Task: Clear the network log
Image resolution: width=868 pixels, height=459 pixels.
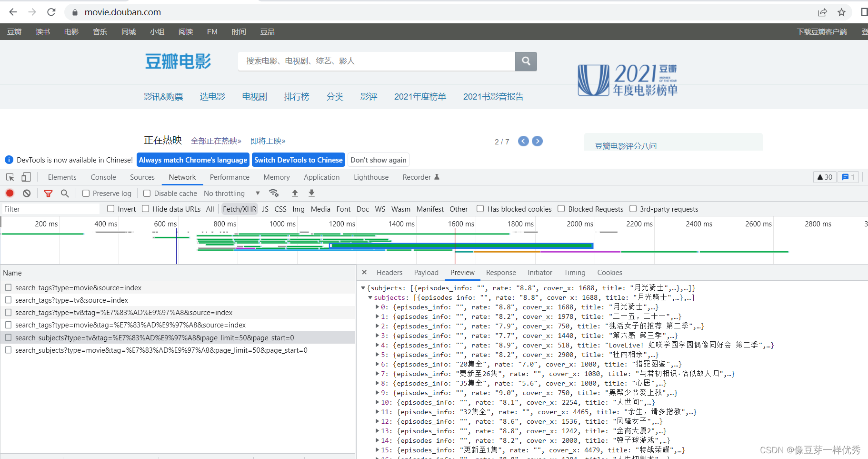Action: pyautogui.click(x=27, y=193)
